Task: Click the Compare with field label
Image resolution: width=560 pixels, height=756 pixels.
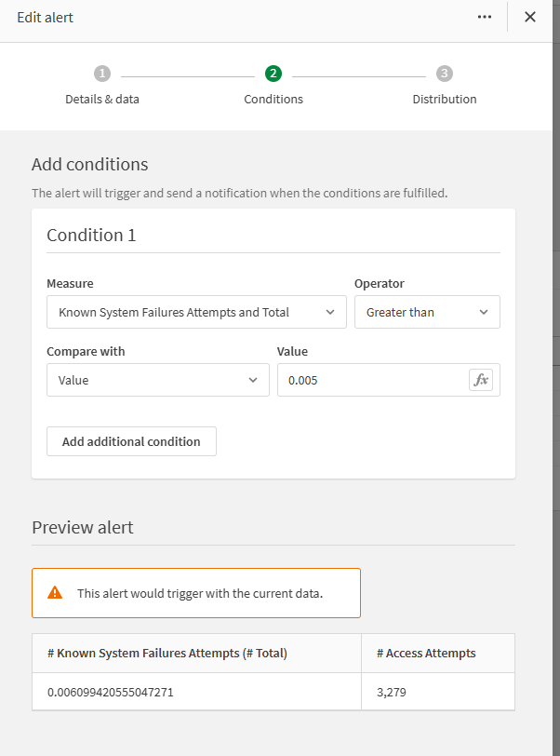Action: [x=86, y=351]
